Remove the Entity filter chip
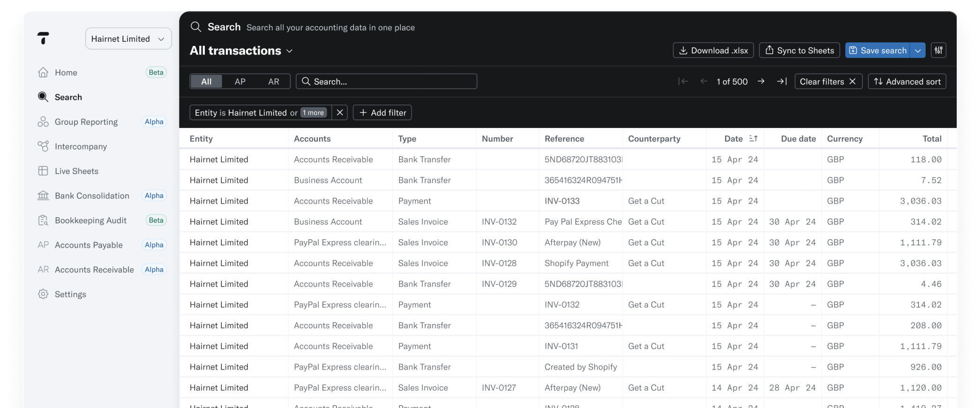 click(340, 113)
